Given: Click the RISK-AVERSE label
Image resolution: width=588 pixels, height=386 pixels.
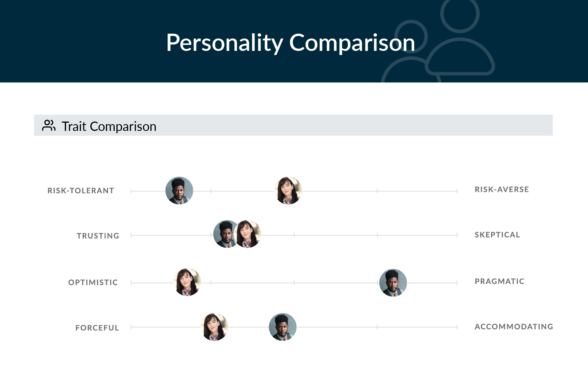Looking at the screenshot, I should (502, 190).
